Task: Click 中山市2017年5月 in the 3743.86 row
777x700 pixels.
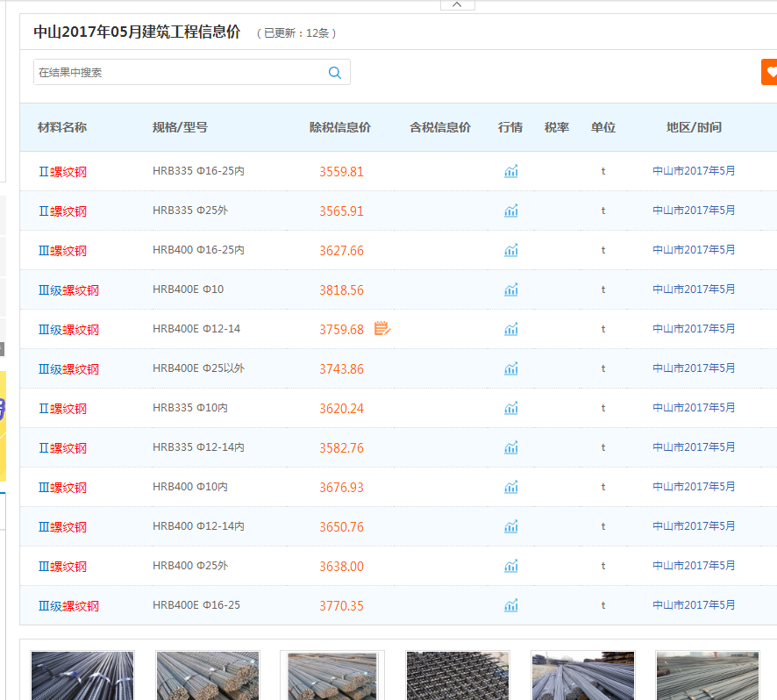Action: click(694, 368)
